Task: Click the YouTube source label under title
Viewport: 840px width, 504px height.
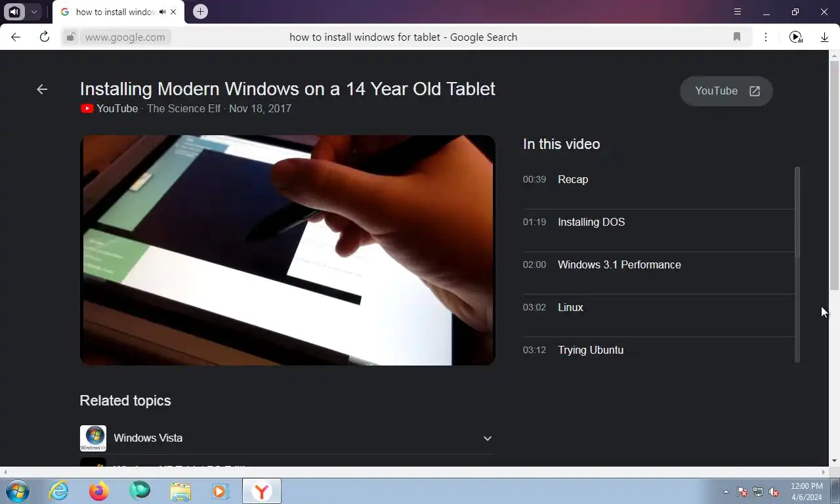Action: point(109,108)
